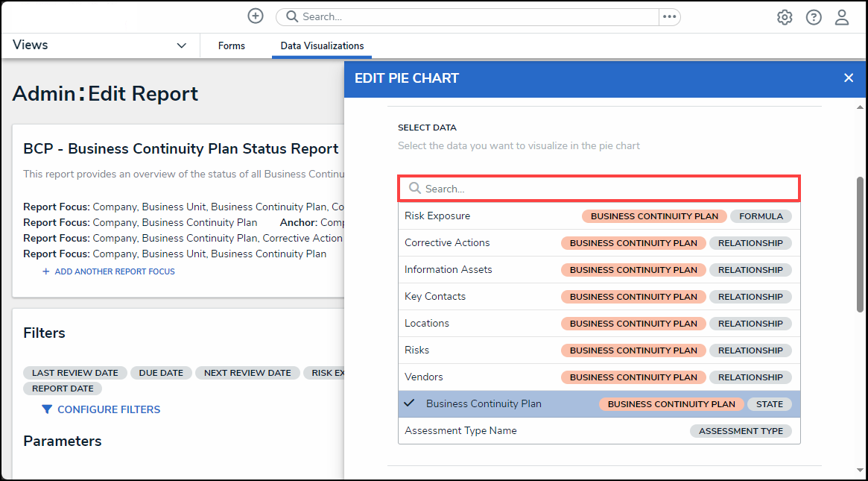Switch to the Data Visualizations tab
This screenshot has width=868, height=481.
click(322, 46)
